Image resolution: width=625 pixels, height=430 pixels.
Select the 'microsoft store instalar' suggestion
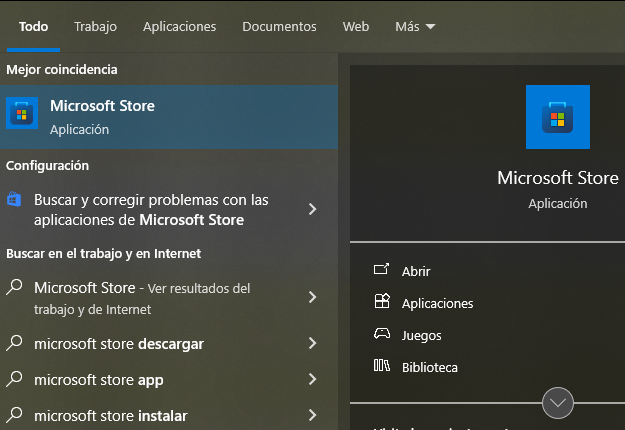(169, 415)
